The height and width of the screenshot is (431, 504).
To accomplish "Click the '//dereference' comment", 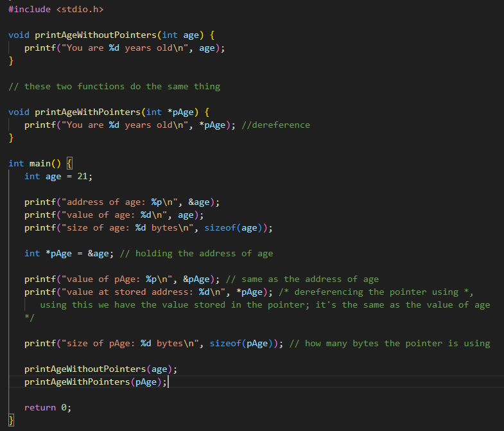I will (276, 125).
